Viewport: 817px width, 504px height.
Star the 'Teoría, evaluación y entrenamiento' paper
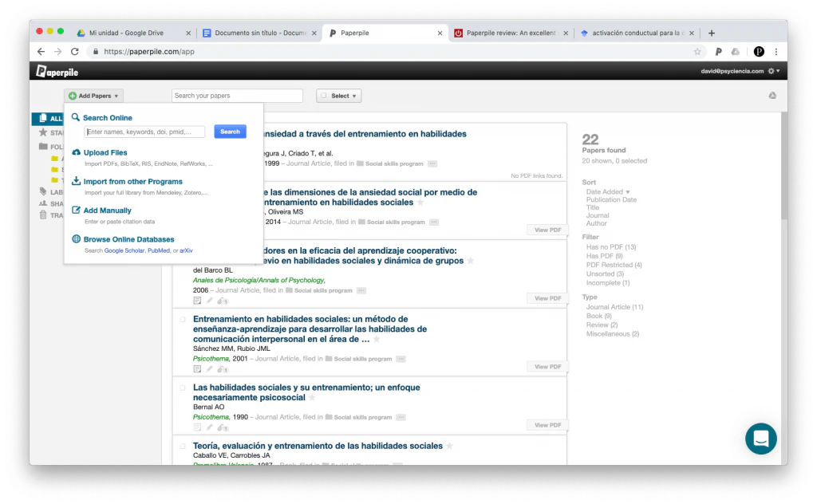[x=450, y=447]
